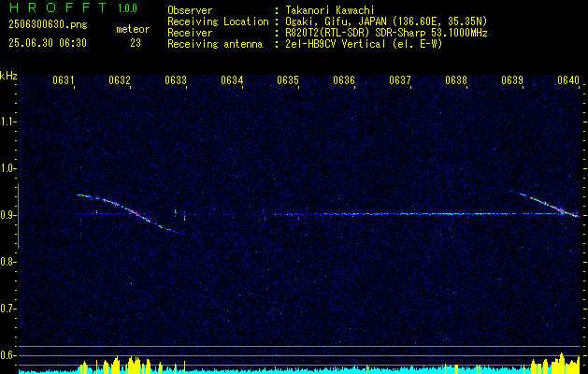588x374 pixels.
Task: Click the 0.8 kHz axis label
Action: click(x=7, y=262)
